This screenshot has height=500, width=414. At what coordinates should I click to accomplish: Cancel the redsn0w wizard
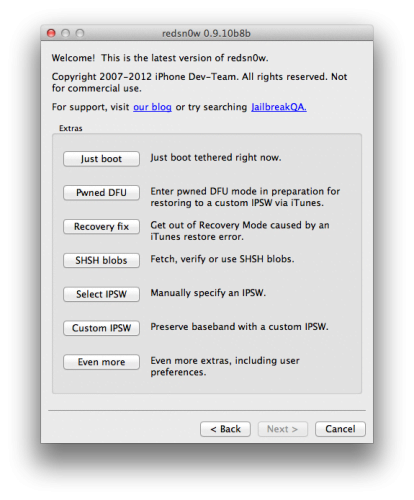[x=340, y=429]
